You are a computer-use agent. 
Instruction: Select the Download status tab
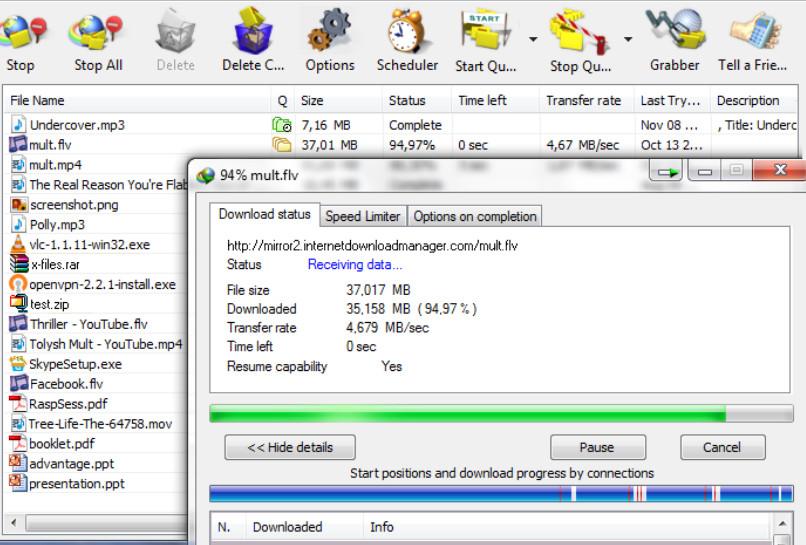pyautogui.click(x=264, y=215)
